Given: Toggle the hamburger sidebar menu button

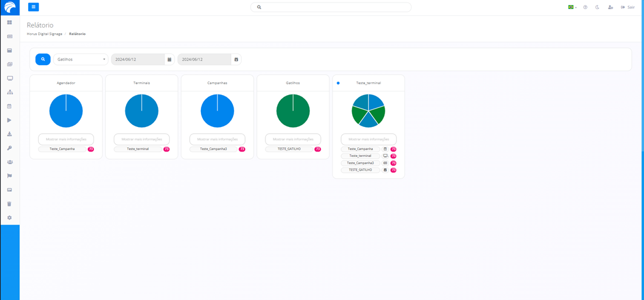Looking at the screenshot, I should click(x=33, y=7).
